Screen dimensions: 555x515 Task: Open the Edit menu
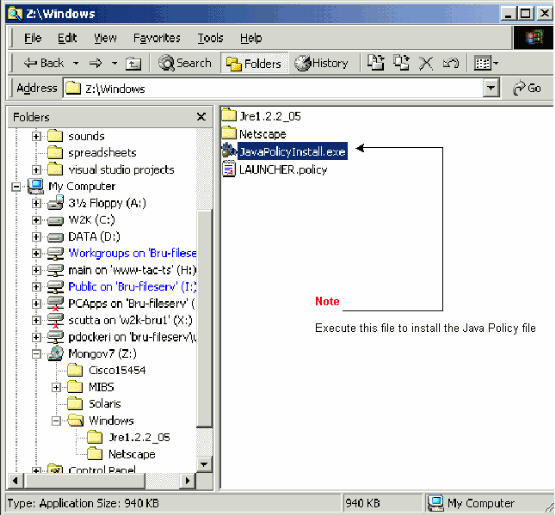point(67,38)
